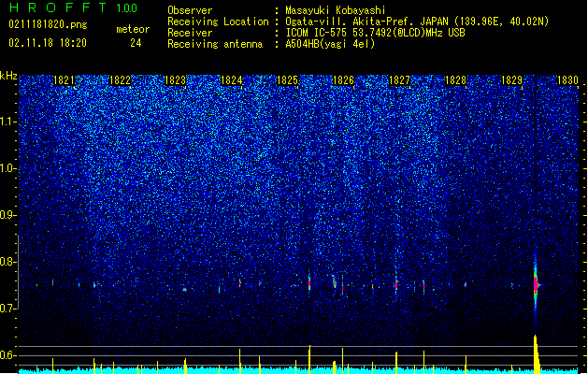Click the 0.6 kHz frequency label
588x374 pixels.
8,355
